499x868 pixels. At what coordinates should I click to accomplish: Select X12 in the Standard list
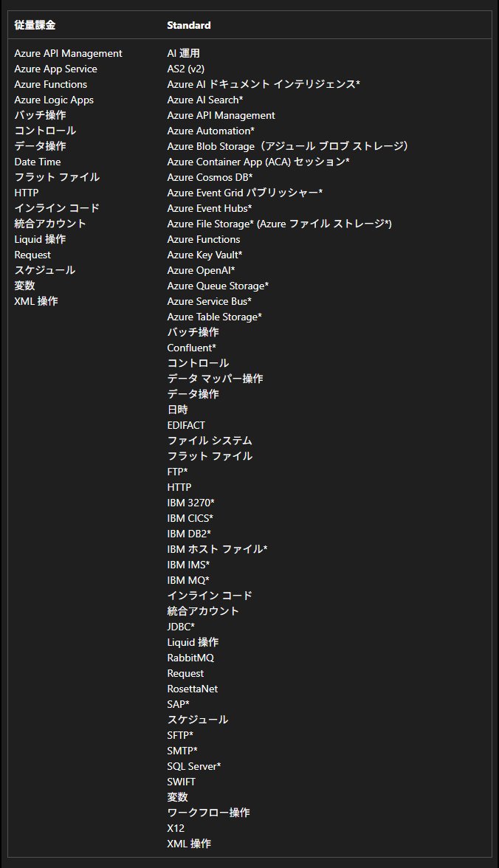pyautogui.click(x=176, y=828)
